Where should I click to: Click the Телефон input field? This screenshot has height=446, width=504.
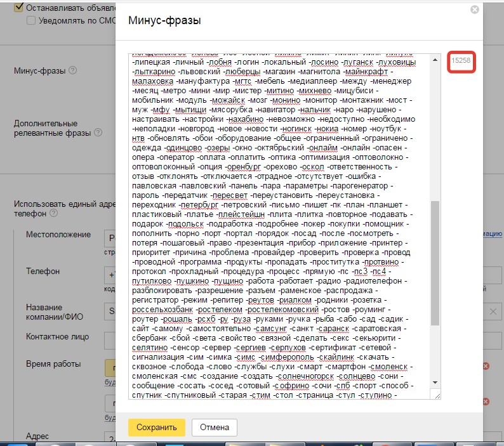[x=110, y=275]
